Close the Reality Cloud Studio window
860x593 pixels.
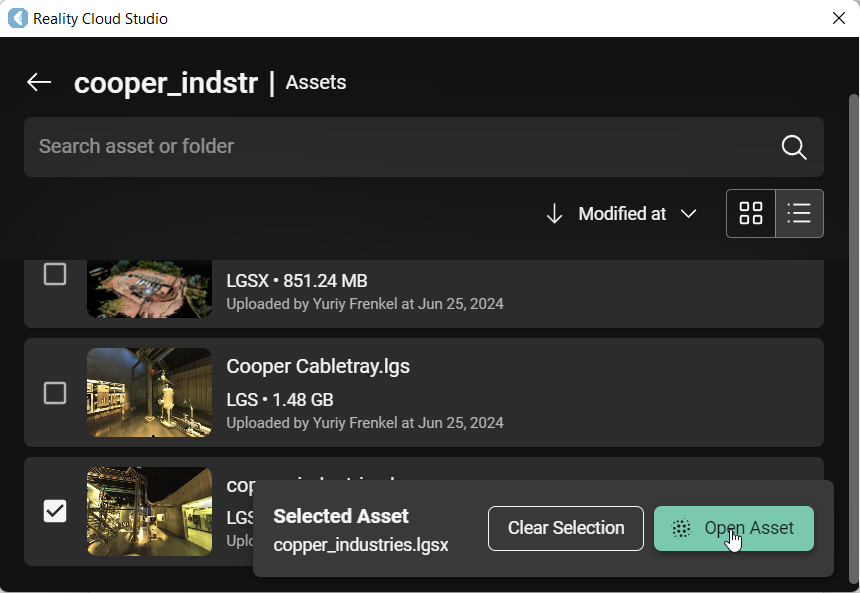[838, 18]
